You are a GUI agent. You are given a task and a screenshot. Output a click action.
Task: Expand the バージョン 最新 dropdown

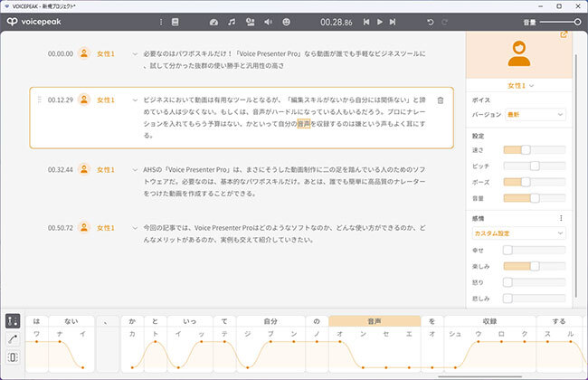pos(535,115)
